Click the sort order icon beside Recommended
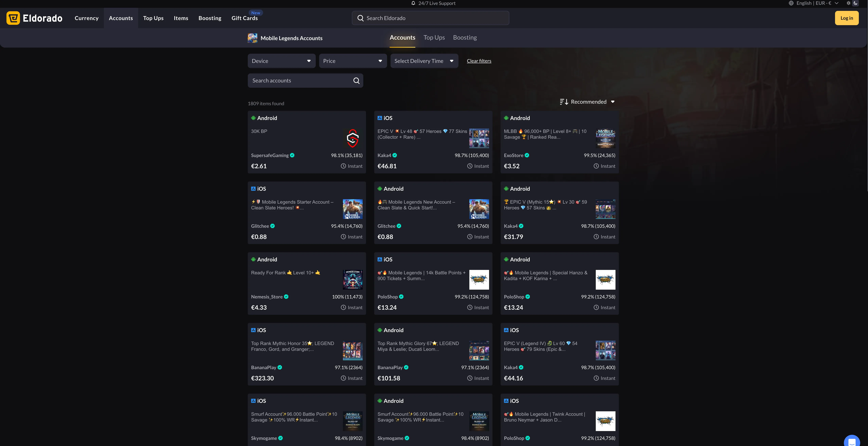 [564, 102]
